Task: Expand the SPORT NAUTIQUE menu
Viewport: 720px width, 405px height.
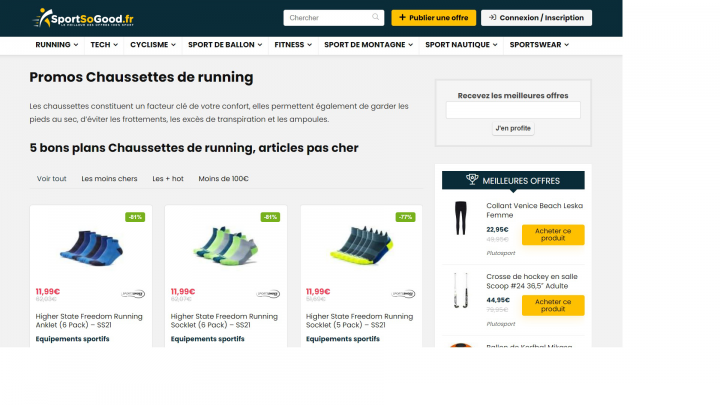Action: click(461, 45)
